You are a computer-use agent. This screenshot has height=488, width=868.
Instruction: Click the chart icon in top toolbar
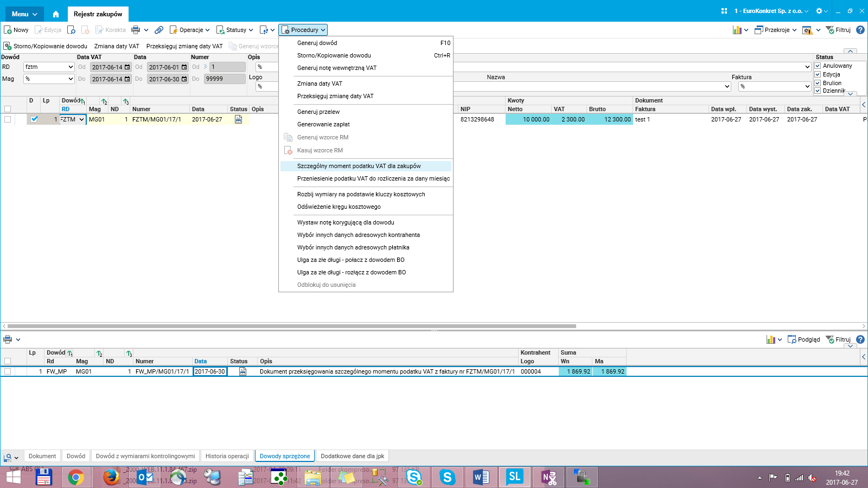point(737,30)
